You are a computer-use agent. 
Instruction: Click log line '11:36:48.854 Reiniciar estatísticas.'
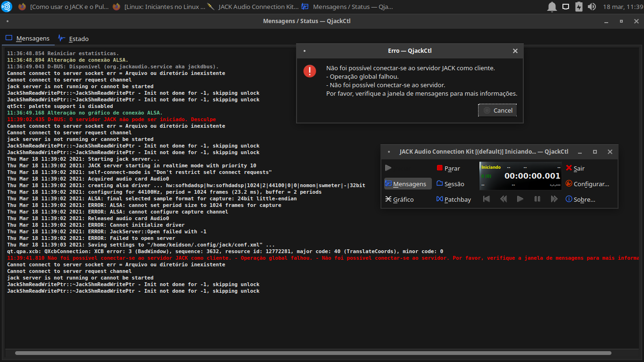point(63,53)
